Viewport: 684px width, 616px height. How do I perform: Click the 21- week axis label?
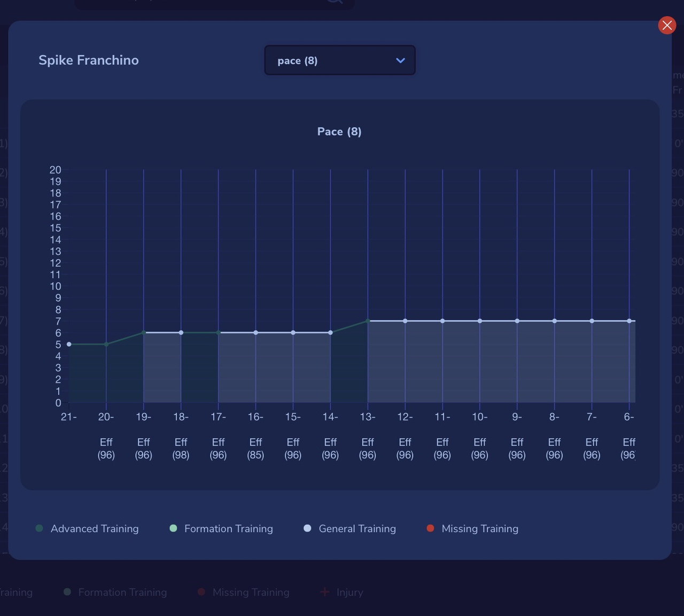pyautogui.click(x=69, y=417)
